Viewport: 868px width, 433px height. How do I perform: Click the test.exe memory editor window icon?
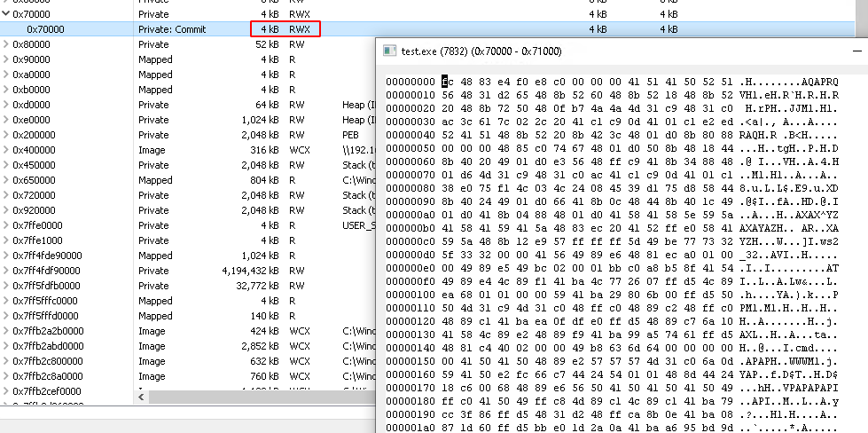(x=389, y=51)
